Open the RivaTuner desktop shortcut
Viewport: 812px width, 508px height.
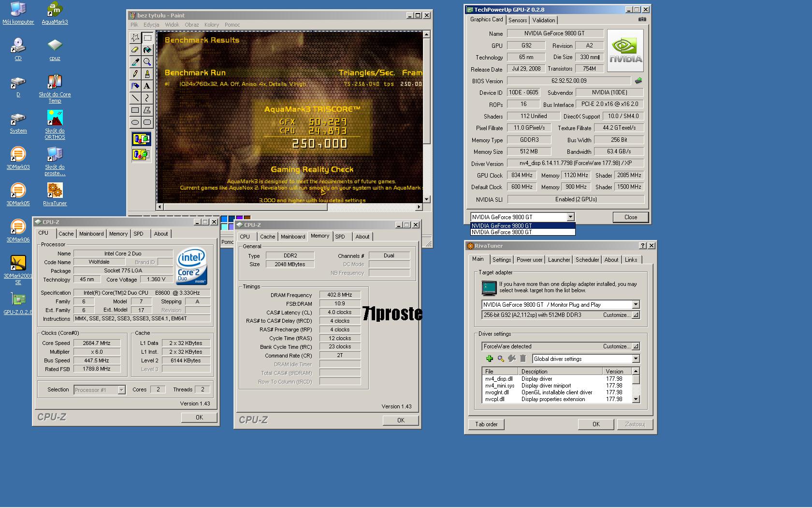click(x=55, y=194)
